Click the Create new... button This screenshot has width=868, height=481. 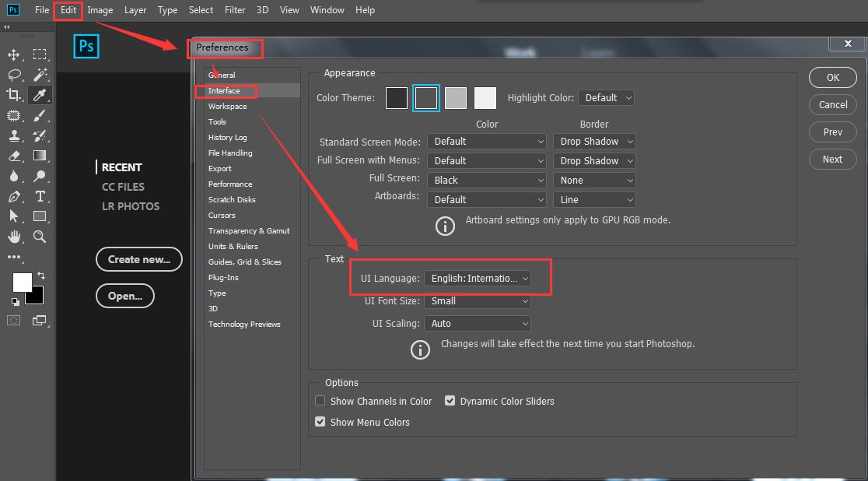[x=139, y=259]
